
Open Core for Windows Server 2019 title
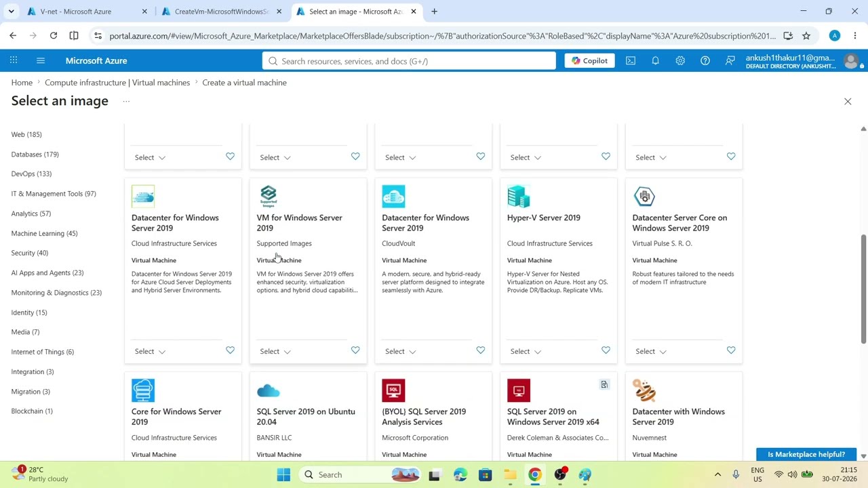(x=176, y=416)
